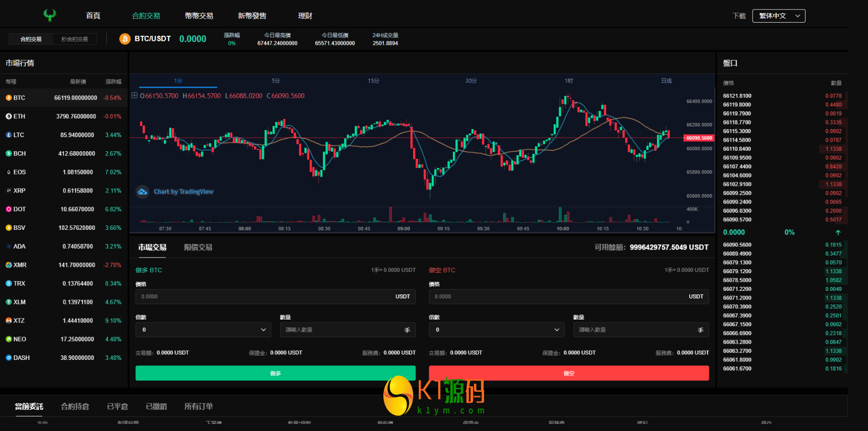Viewport: 868px width, 431px height.
Task: Select the 15分 chart interval
Action: click(x=373, y=81)
